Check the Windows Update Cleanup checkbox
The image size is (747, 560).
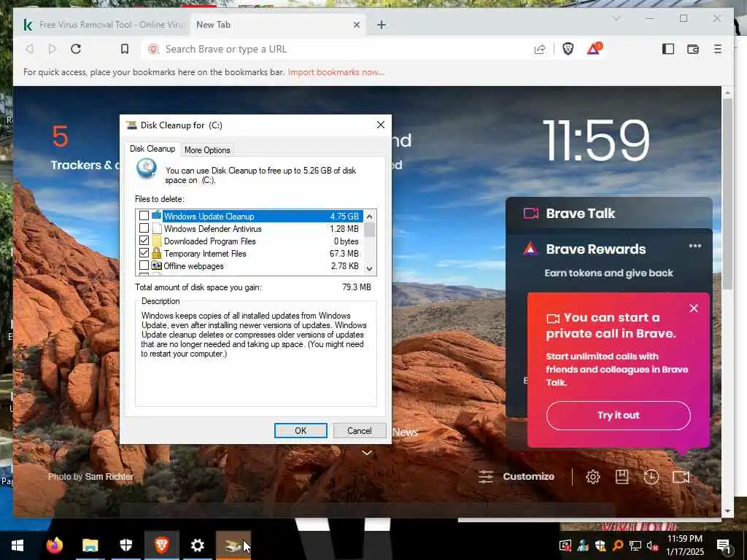[144, 216]
